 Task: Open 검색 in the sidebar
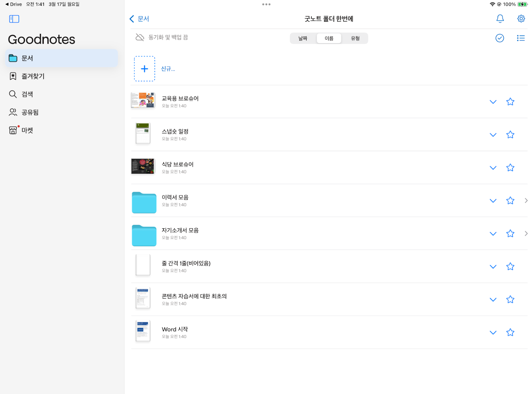[62, 94]
